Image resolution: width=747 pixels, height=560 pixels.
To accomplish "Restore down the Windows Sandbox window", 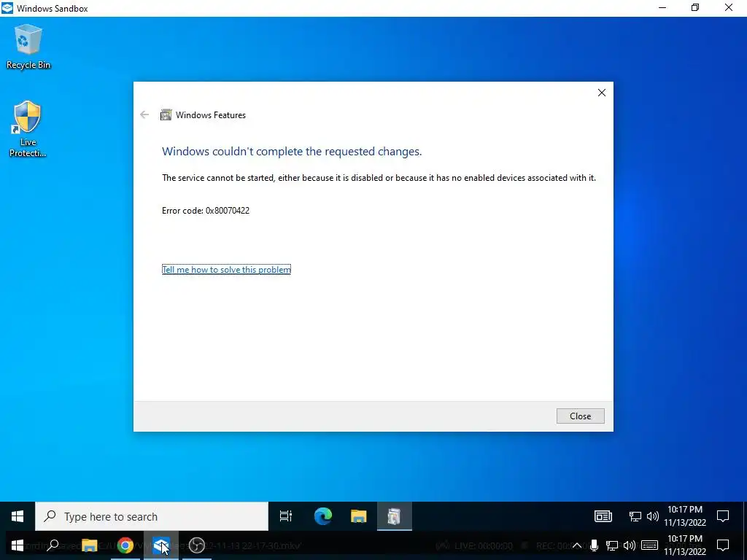I will click(x=695, y=8).
